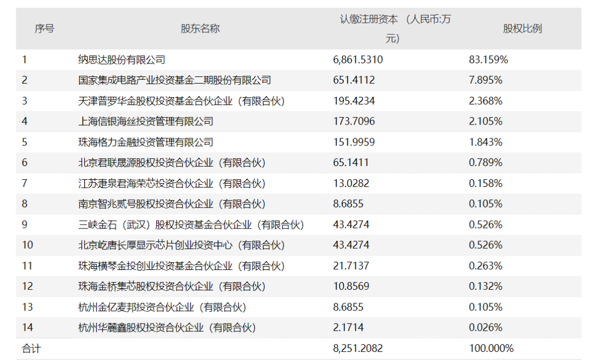Click row number 14
This screenshot has height=364, width=598.
[28, 327]
